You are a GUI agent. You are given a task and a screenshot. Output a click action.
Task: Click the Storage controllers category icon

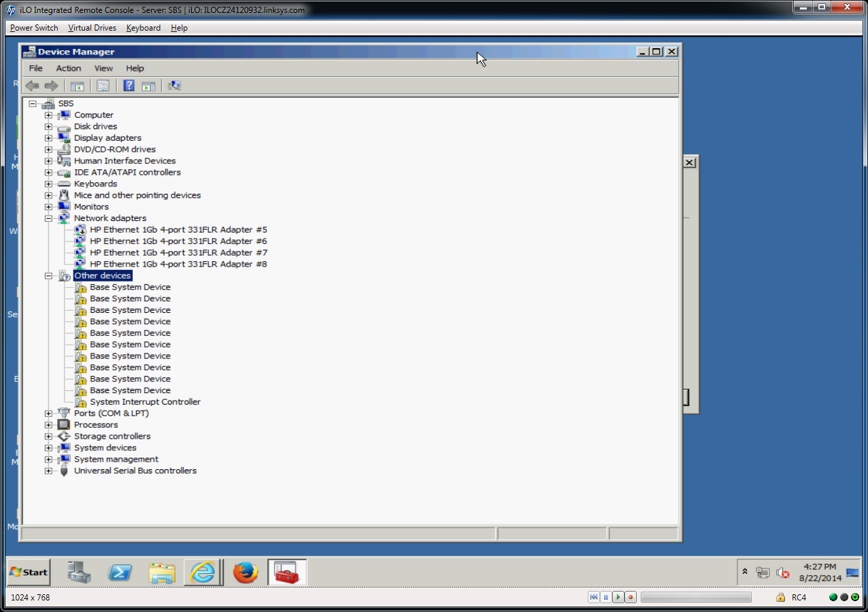point(64,437)
